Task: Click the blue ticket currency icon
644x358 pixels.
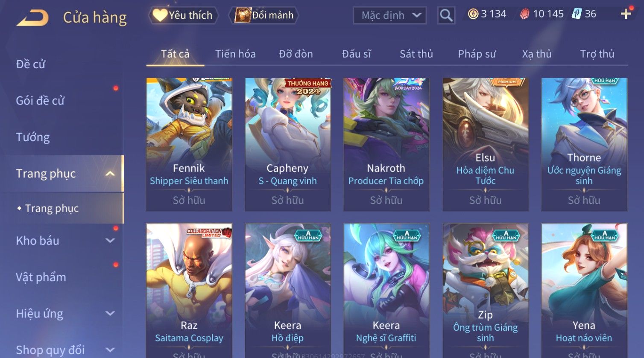Action: click(x=577, y=14)
